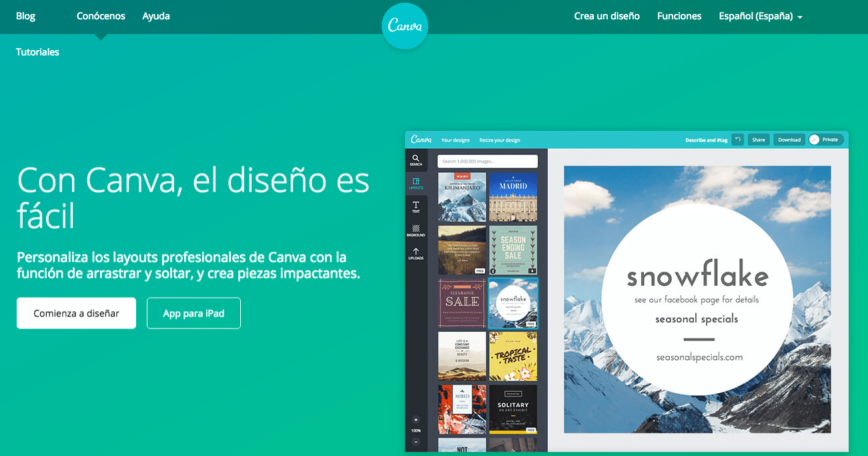Click the large snowflake heading on the canvas
The height and width of the screenshot is (456, 868).
(697, 276)
